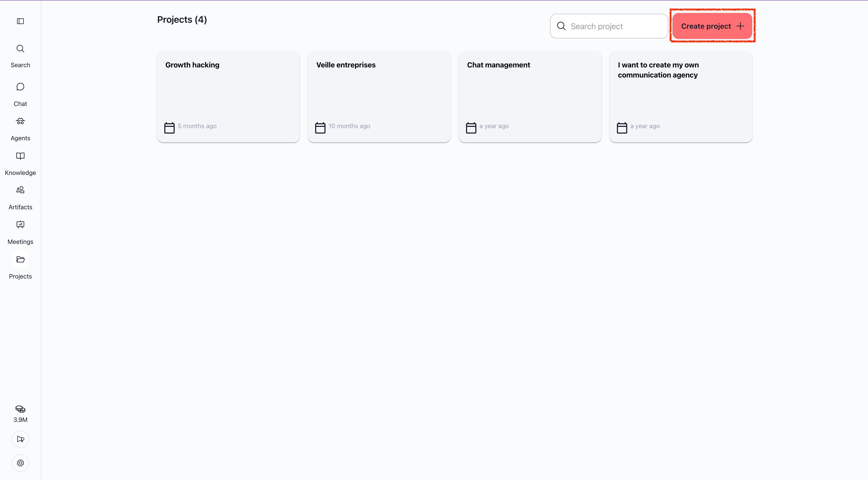Click the Create project button
Screen dimensions: 868x480
point(712,26)
